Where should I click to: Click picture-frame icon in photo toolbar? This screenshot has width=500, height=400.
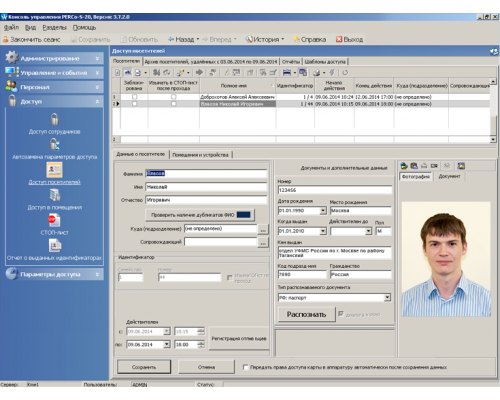pyautogui.click(x=461, y=166)
